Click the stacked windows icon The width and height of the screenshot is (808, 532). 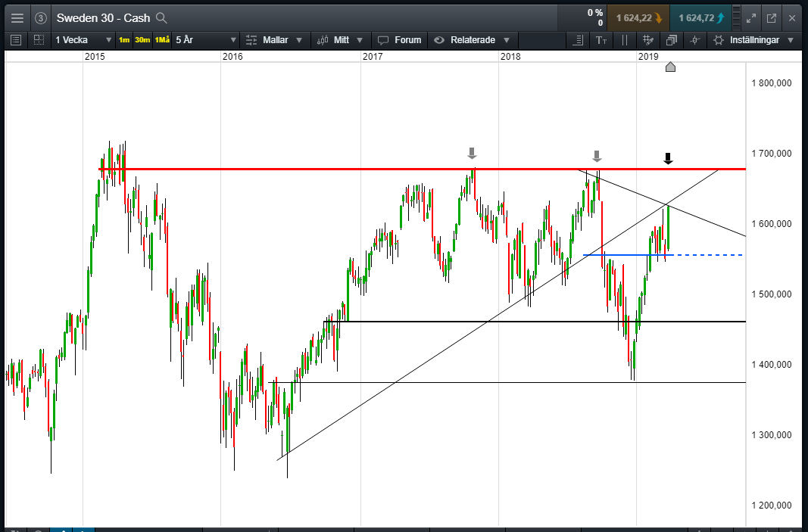672,39
